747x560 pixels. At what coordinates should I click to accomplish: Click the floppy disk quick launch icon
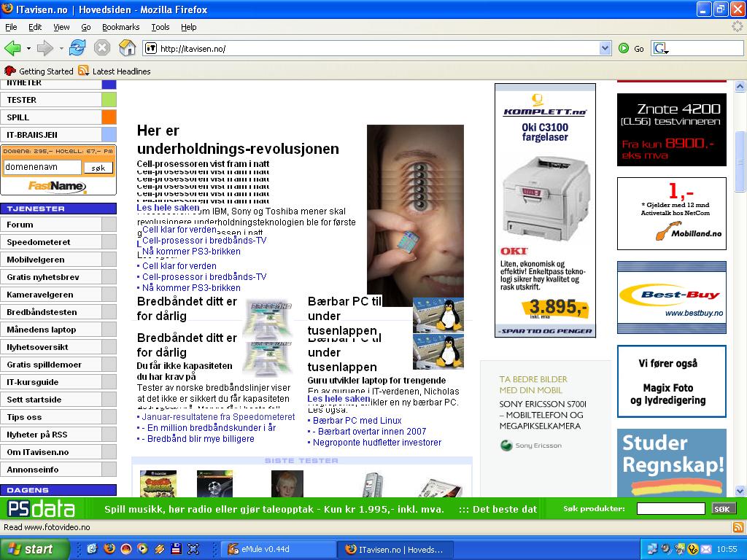[x=176, y=549]
